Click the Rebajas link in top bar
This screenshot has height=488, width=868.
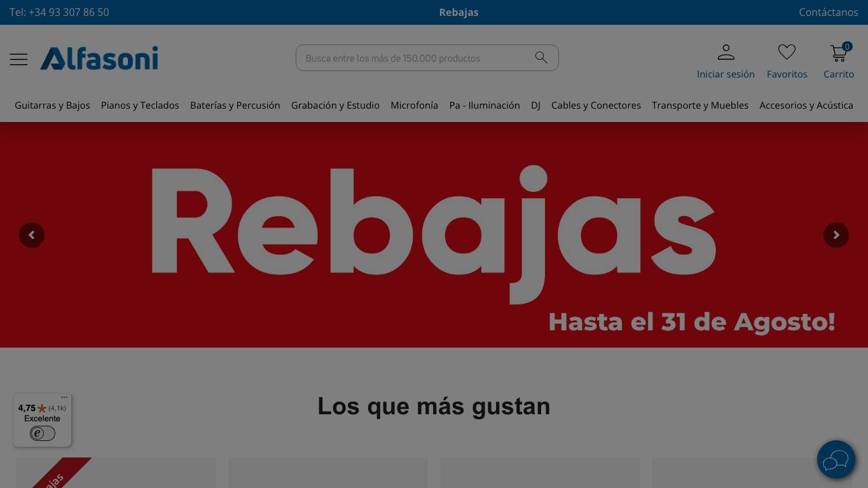458,12
